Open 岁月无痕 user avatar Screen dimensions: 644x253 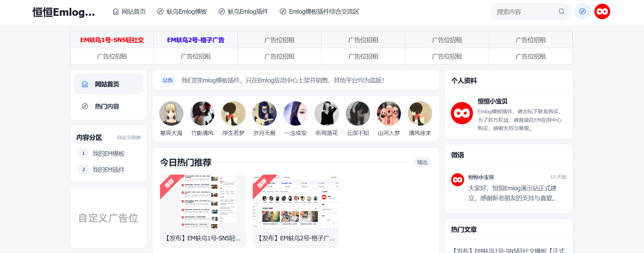click(265, 113)
